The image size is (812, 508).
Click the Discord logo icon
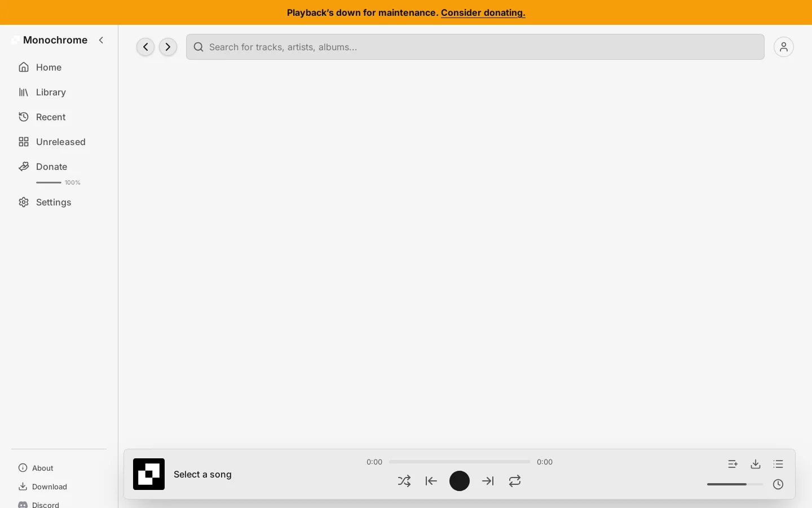[x=23, y=505]
